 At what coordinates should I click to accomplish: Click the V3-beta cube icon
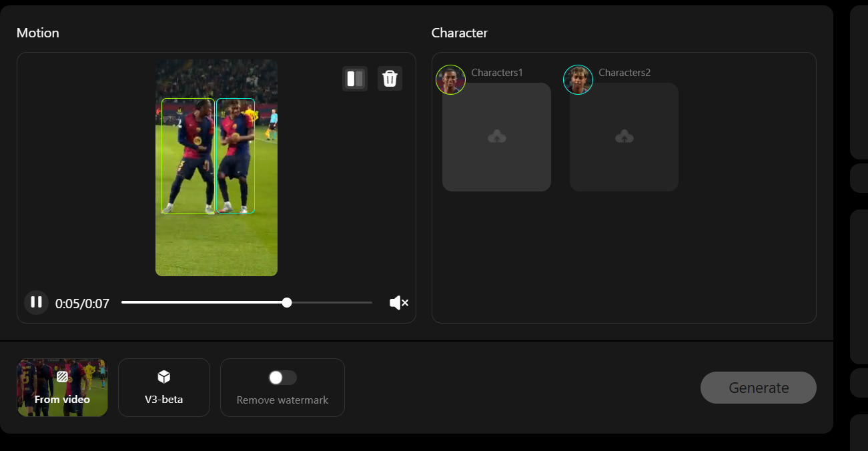(164, 378)
